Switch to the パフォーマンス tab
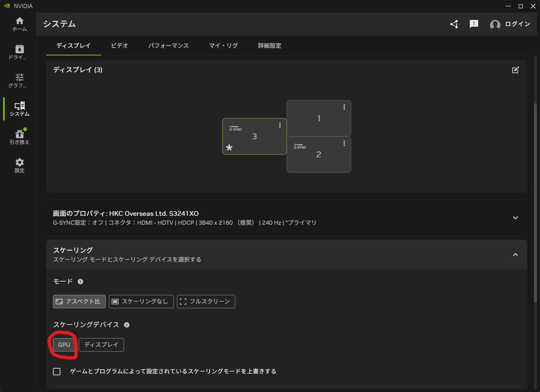The width and height of the screenshot is (540, 392). (168, 45)
